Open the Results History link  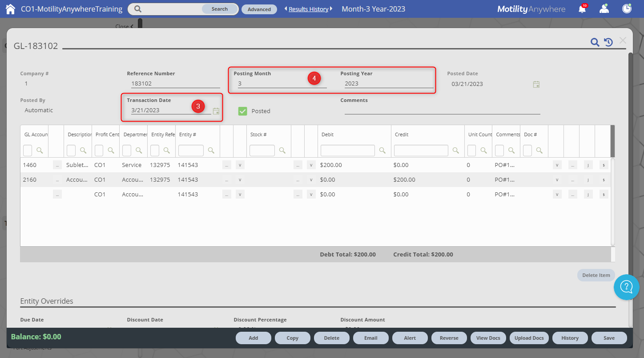click(x=309, y=9)
